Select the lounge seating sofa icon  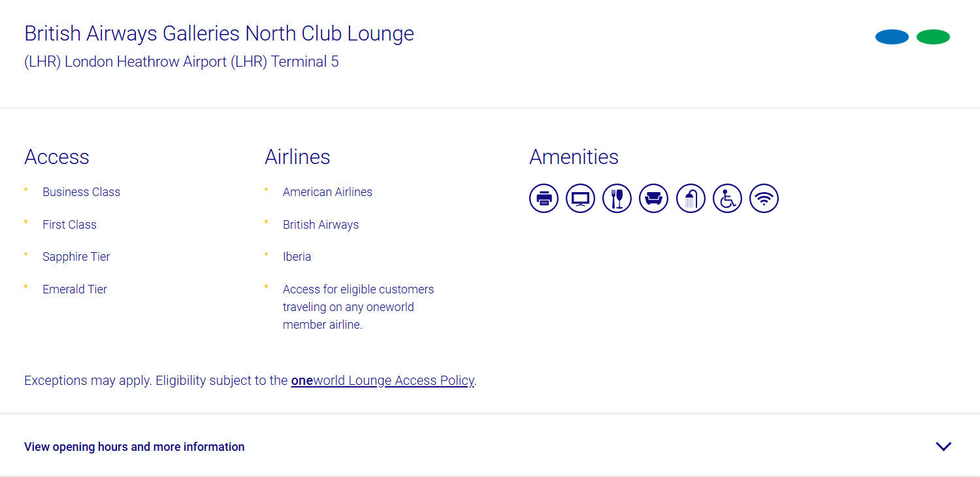click(x=653, y=198)
